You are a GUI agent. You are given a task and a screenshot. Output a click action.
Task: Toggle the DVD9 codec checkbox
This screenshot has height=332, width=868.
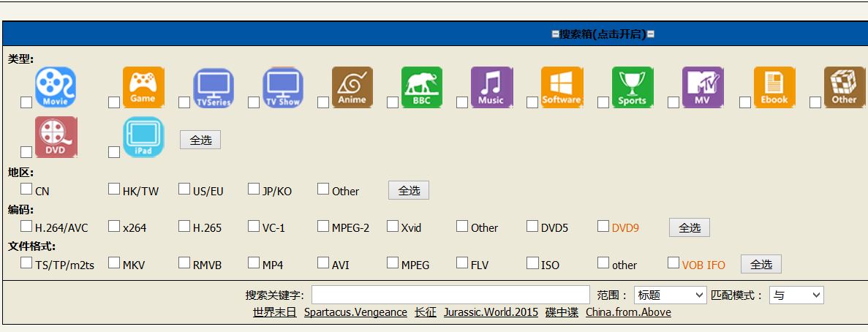click(603, 226)
